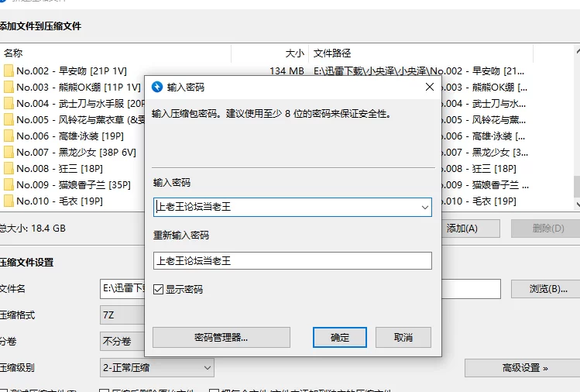Select the No.002 folder icon

(9, 71)
